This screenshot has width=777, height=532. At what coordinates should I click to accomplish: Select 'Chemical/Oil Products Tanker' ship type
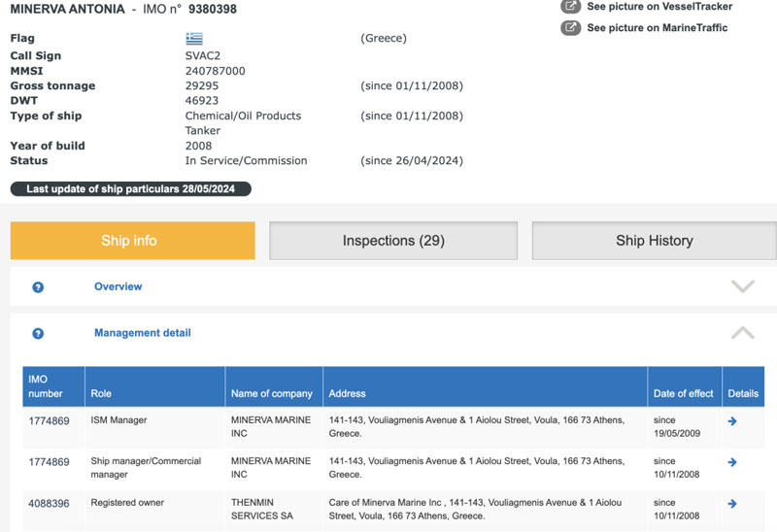[x=244, y=123]
